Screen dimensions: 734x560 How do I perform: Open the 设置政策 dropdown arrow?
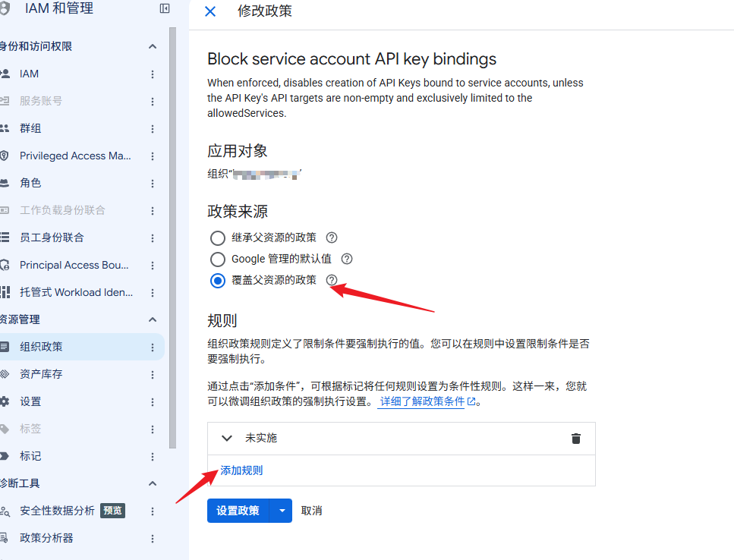click(x=282, y=511)
